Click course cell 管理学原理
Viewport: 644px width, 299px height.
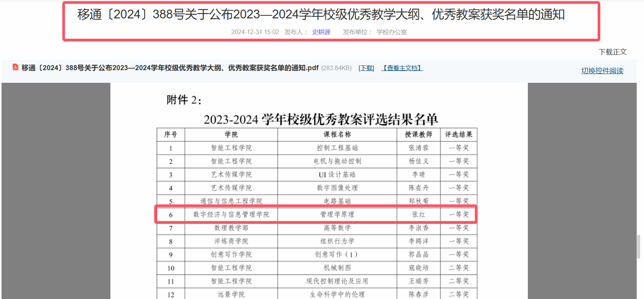pos(337,215)
